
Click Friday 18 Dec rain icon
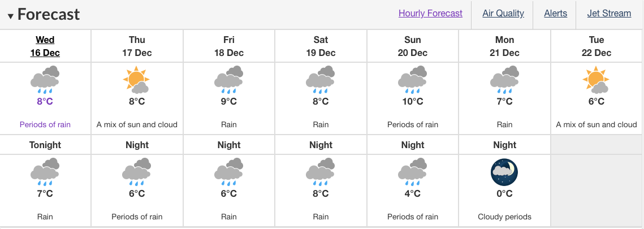pos(229,80)
